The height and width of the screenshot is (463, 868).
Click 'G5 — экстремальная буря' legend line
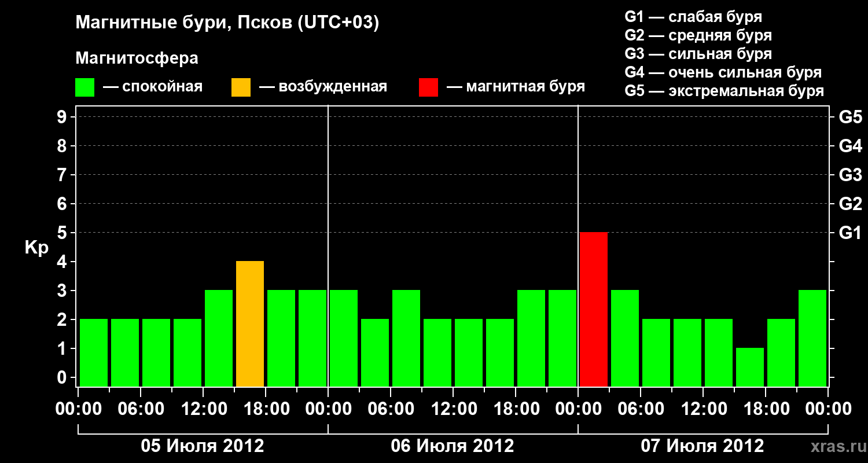724,91
